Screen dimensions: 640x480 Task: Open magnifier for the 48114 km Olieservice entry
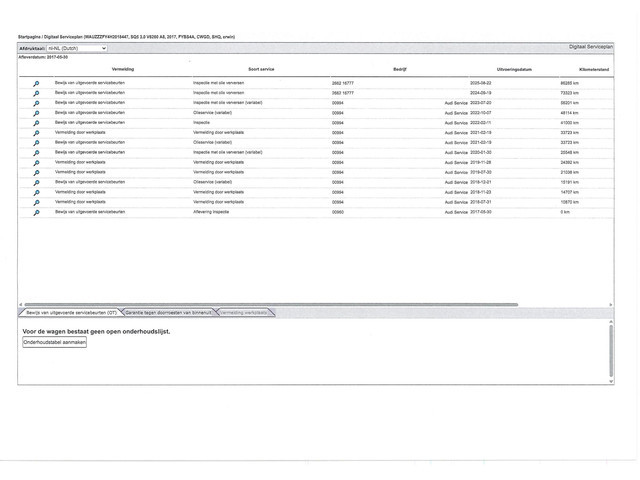tap(36, 112)
